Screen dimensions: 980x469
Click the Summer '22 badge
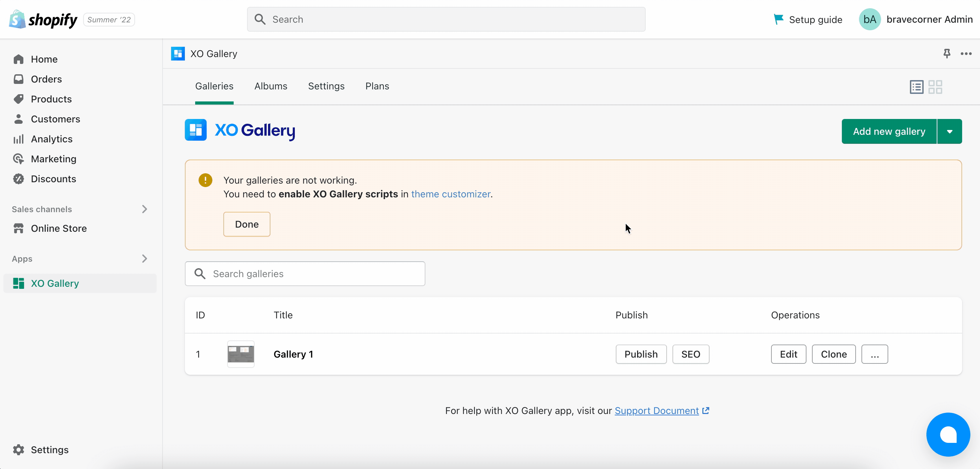click(x=109, y=19)
